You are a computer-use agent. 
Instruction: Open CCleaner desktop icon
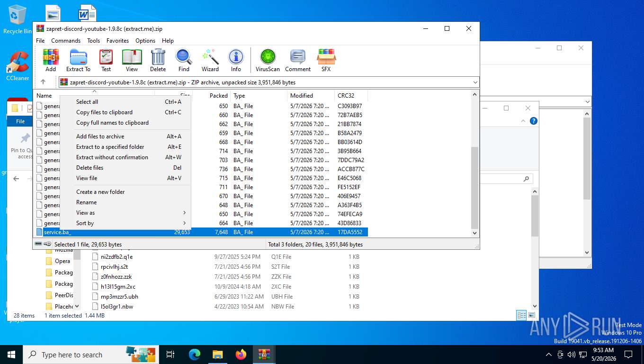18,66
